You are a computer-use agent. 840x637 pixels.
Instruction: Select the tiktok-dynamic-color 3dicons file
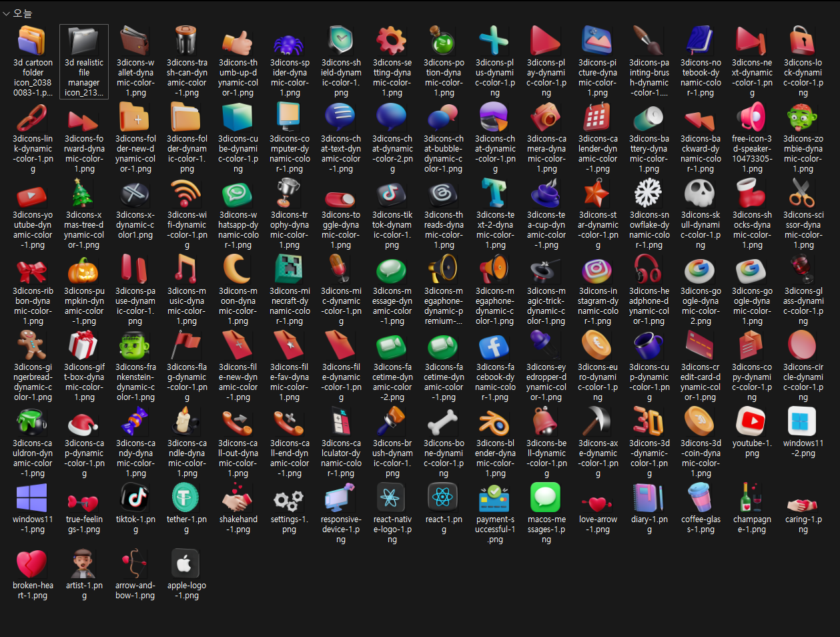(x=392, y=214)
